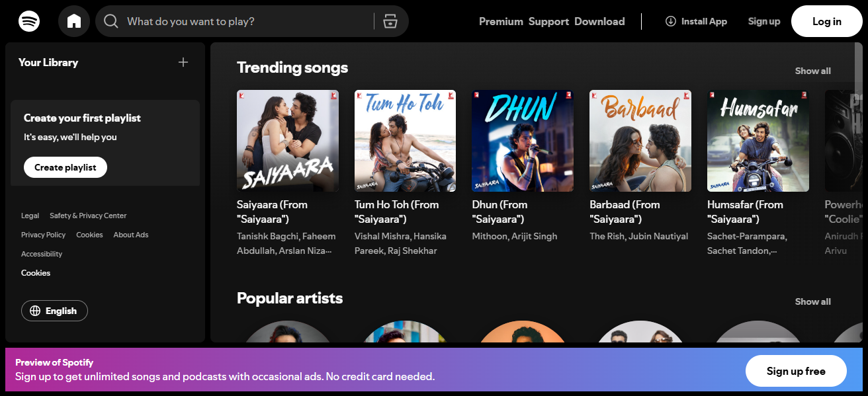Click the Log in button
The width and height of the screenshot is (868, 396).
pos(827,21)
